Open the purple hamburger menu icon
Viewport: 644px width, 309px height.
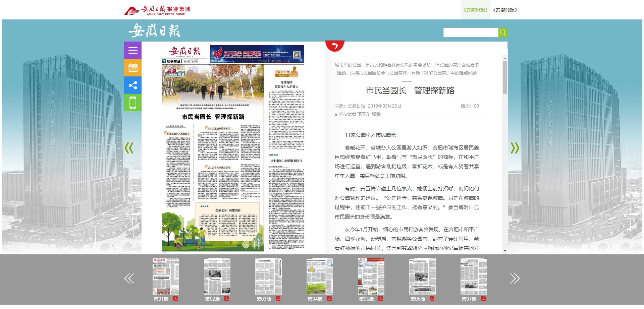click(133, 50)
